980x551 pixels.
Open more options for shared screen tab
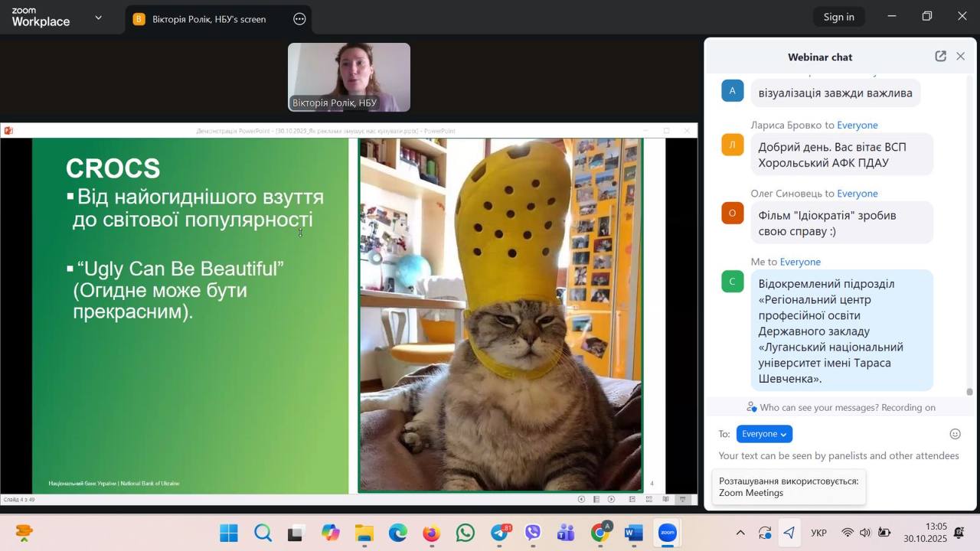click(x=299, y=19)
